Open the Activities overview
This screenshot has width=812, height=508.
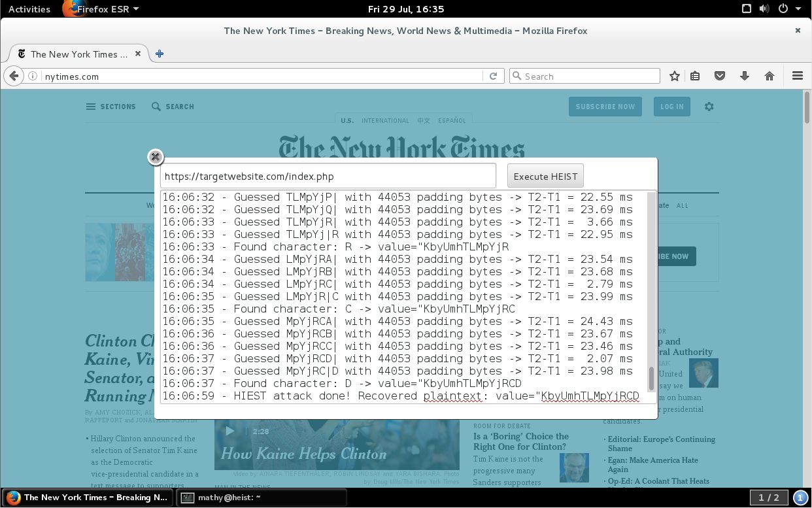coord(29,9)
